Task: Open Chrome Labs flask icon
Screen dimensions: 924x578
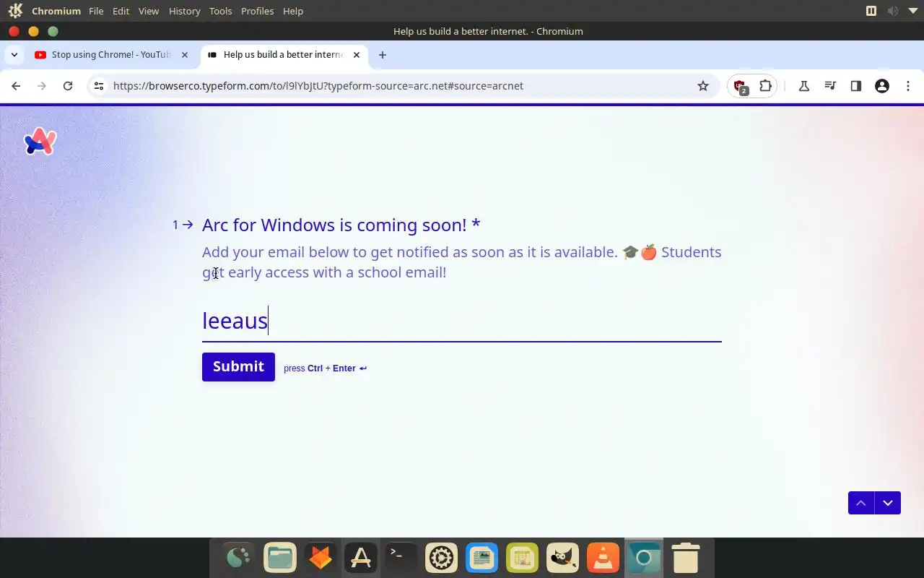Action: (803, 86)
